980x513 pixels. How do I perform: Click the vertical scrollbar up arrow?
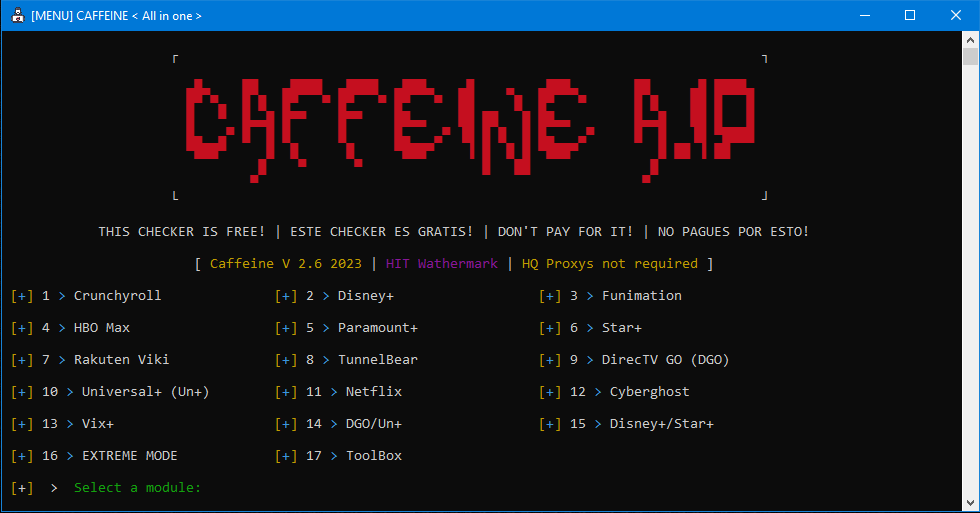point(970,40)
